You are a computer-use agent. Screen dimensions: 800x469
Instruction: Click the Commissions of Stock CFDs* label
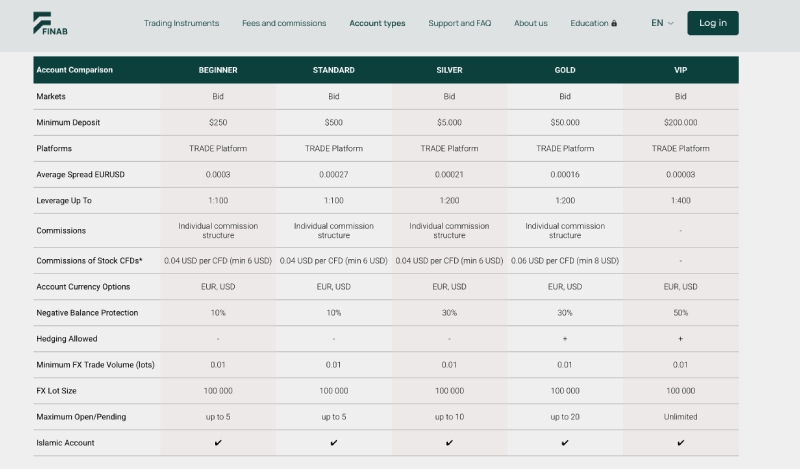[x=89, y=261]
